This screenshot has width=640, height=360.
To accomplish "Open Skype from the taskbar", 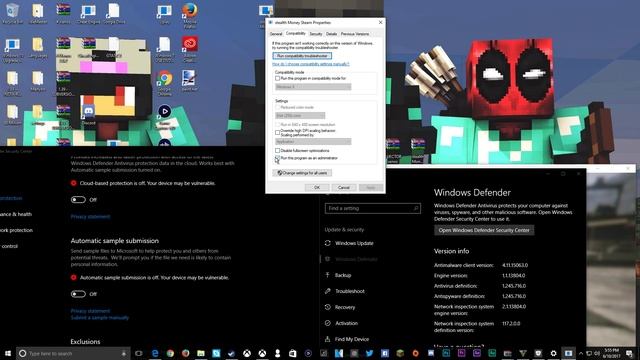I will pos(216,353).
